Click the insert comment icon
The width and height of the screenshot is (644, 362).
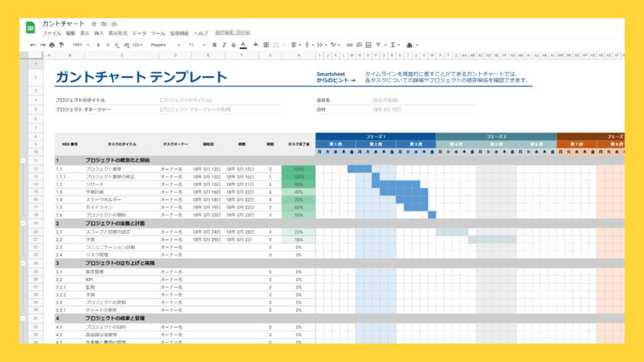tap(358, 46)
